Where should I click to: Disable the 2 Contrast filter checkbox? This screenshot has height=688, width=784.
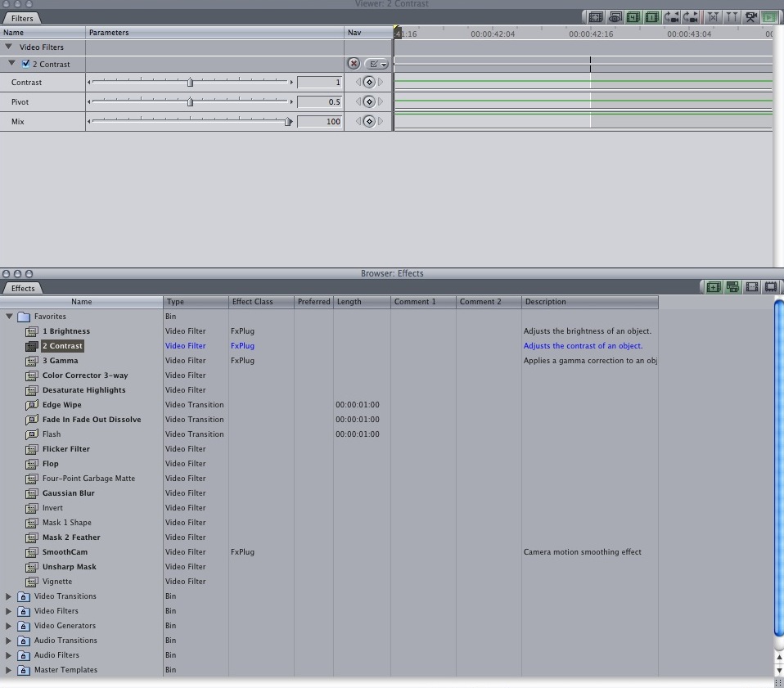[26, 64]
